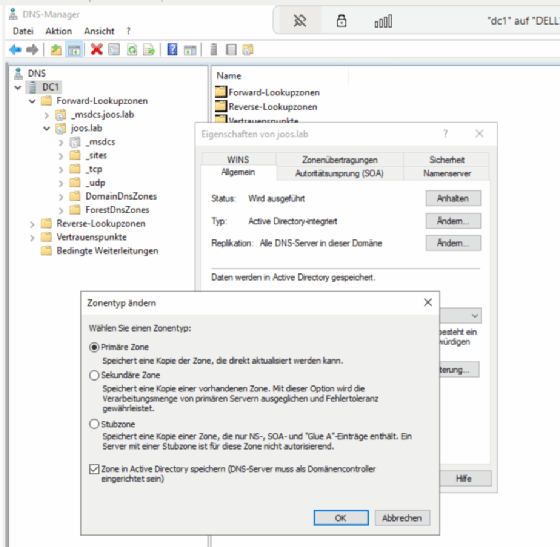Screen dimensions: 560x547
Task: Select the Primäre Zone radio button
Action: [x=94, y=347]
